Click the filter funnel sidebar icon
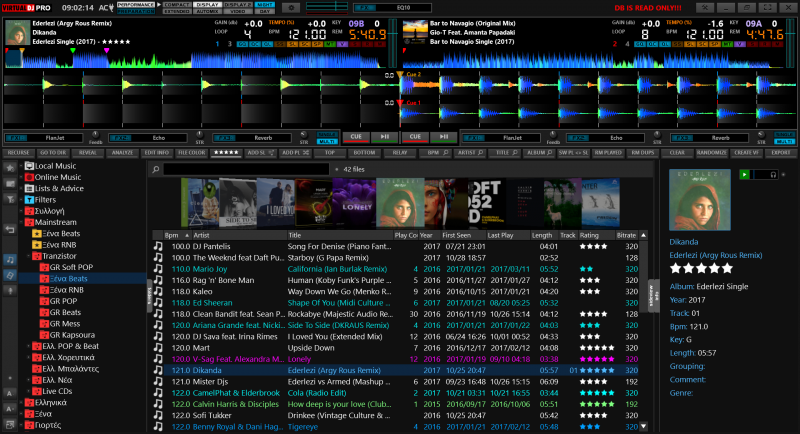 click(x=10, y=199)
